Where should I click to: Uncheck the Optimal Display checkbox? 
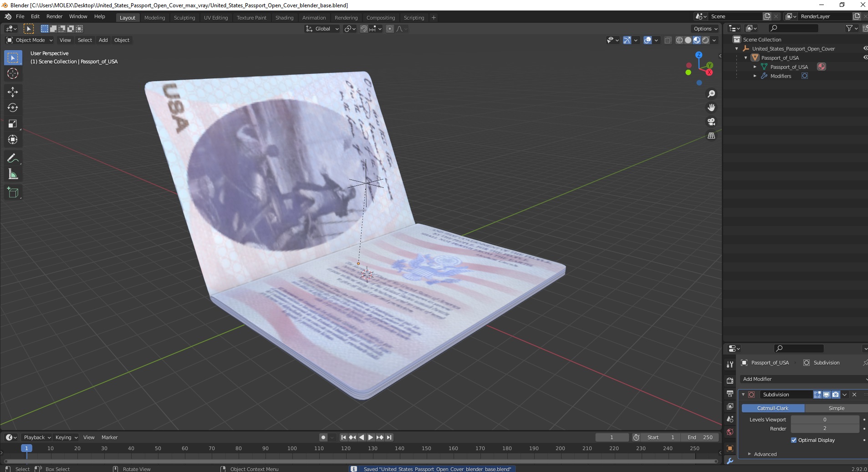[x=794, y=440]
